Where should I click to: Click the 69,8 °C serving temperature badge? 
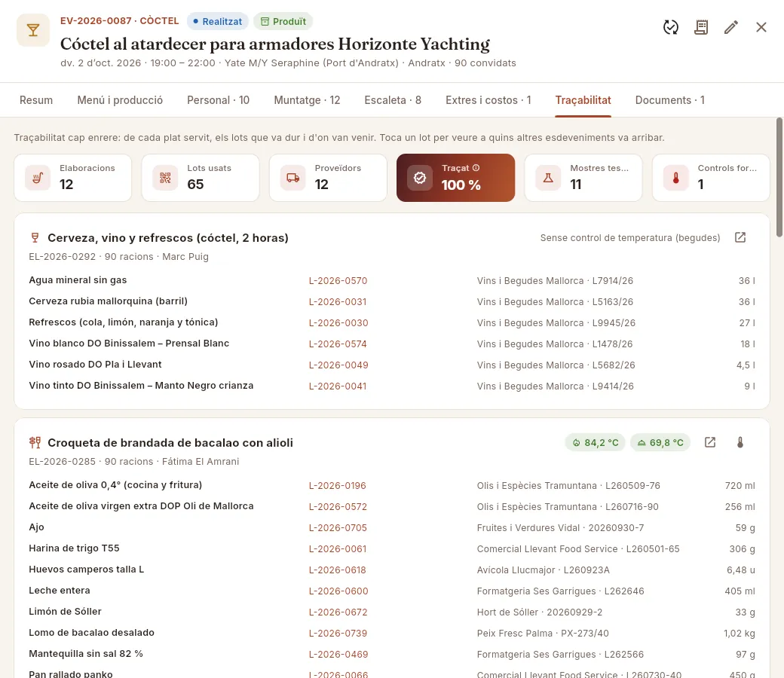pyautogui.click(x=660, y=443)
